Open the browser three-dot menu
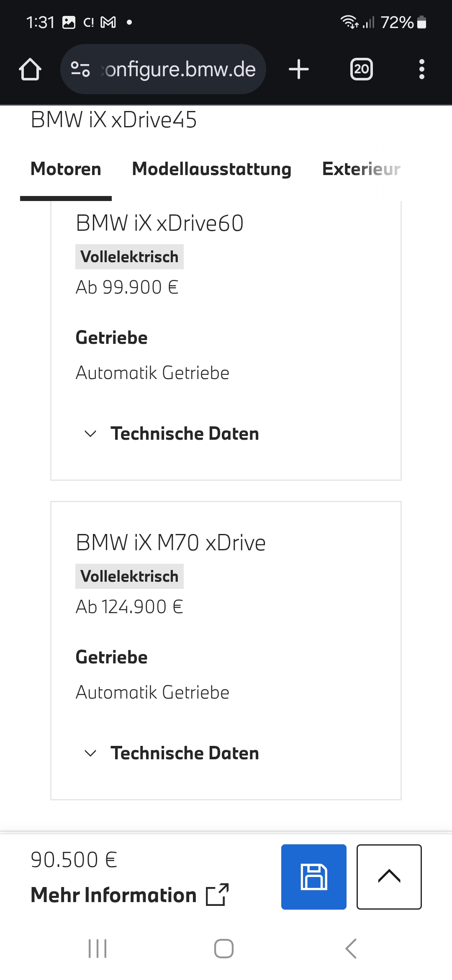Image resolution: width=452 pixels, height=980 pixels. click(422, 69)
